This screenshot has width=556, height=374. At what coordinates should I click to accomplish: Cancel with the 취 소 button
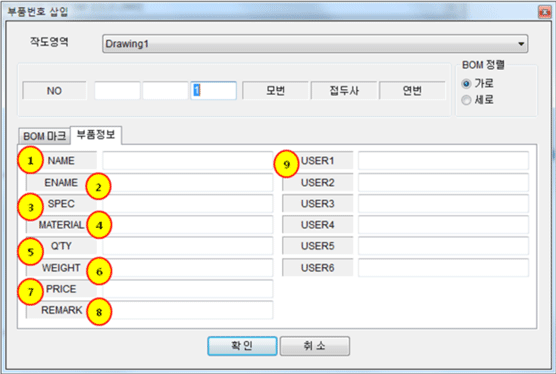(x=315, y=346)
